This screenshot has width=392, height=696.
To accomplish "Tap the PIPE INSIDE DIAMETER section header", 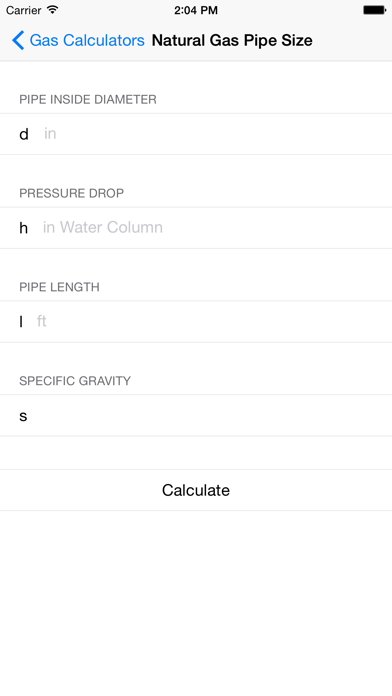I will (x=88, y=99).
